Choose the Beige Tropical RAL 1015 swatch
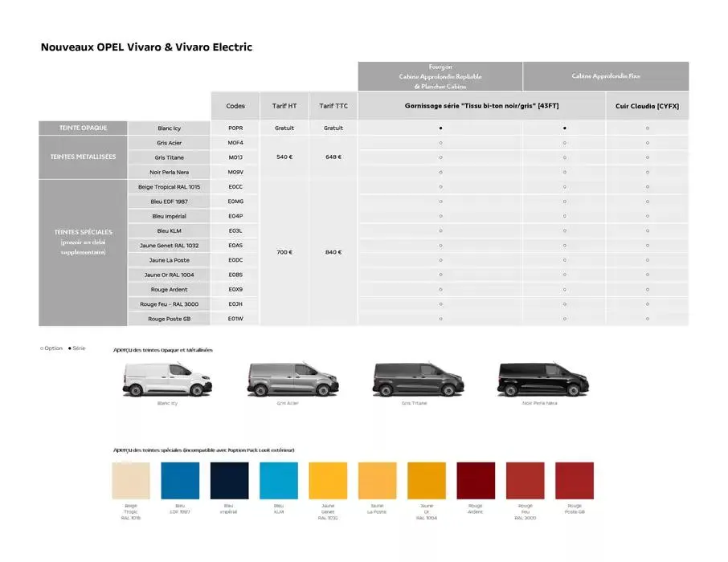 131,480
